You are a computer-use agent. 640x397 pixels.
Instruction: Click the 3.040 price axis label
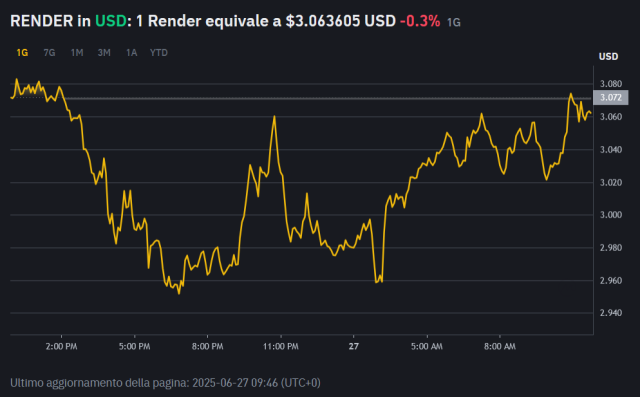click(x=611, y=150)
